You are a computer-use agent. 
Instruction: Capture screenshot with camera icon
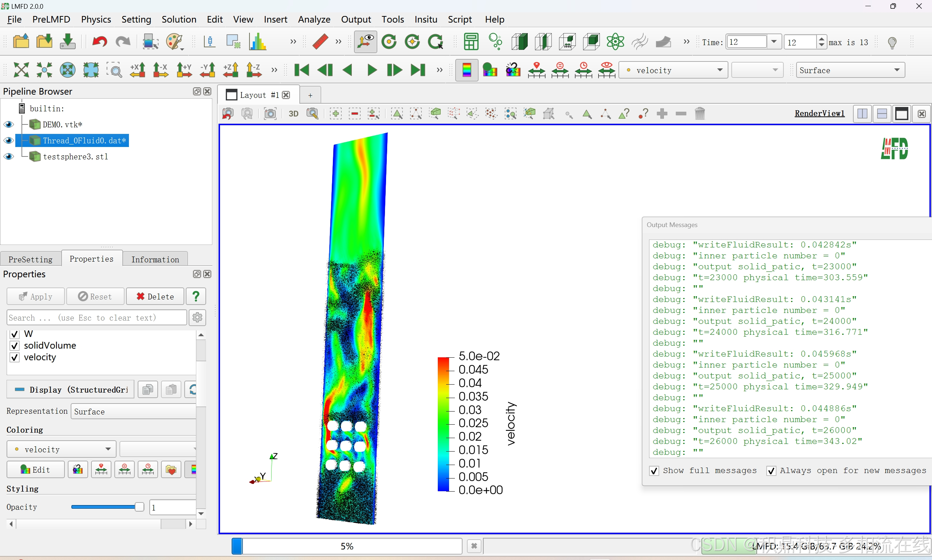[x=270, y=114]
